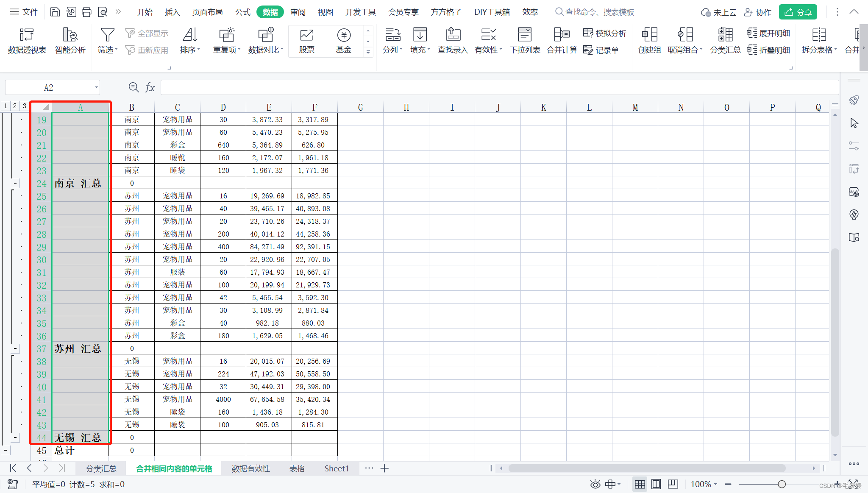Collapse the 苏州 汇总 outline group
Image resolution: width=868 pixels, height=493 pixels.
click(x=15, y=348)
